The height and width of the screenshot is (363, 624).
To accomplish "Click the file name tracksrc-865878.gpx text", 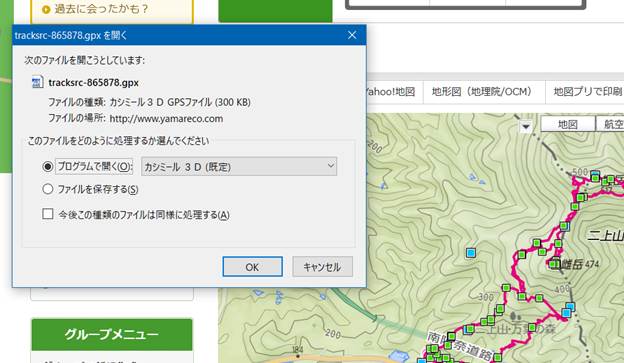I will (94, 82).
